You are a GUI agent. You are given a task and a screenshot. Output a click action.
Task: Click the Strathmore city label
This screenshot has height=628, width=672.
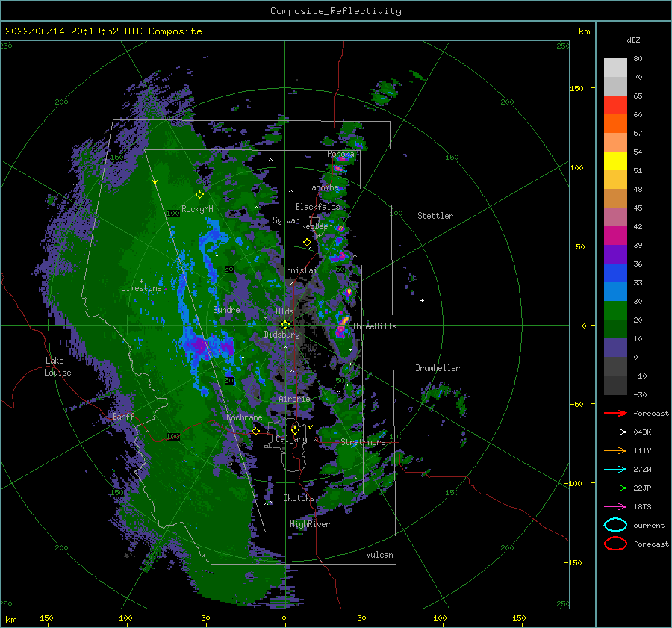[363, 442]
